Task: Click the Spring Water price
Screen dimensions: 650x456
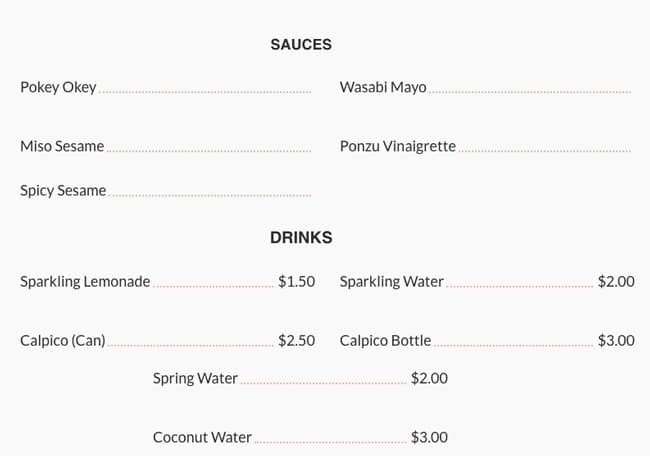Action: [x=429, y=378]
